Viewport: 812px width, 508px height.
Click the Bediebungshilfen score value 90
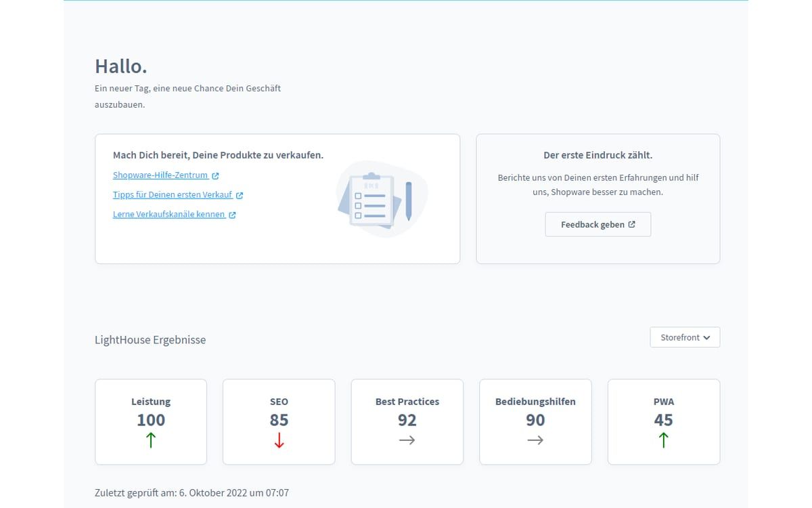(535, 420)
